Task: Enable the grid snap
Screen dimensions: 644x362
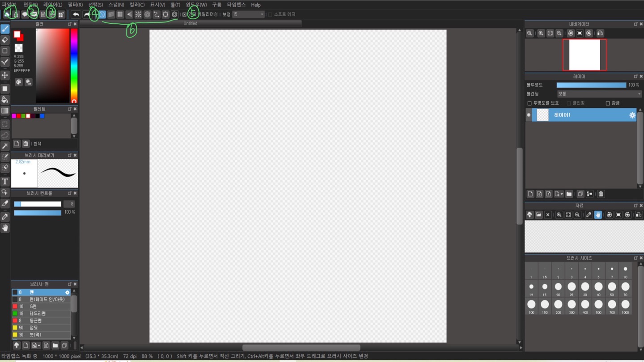Action: point(120,14)
